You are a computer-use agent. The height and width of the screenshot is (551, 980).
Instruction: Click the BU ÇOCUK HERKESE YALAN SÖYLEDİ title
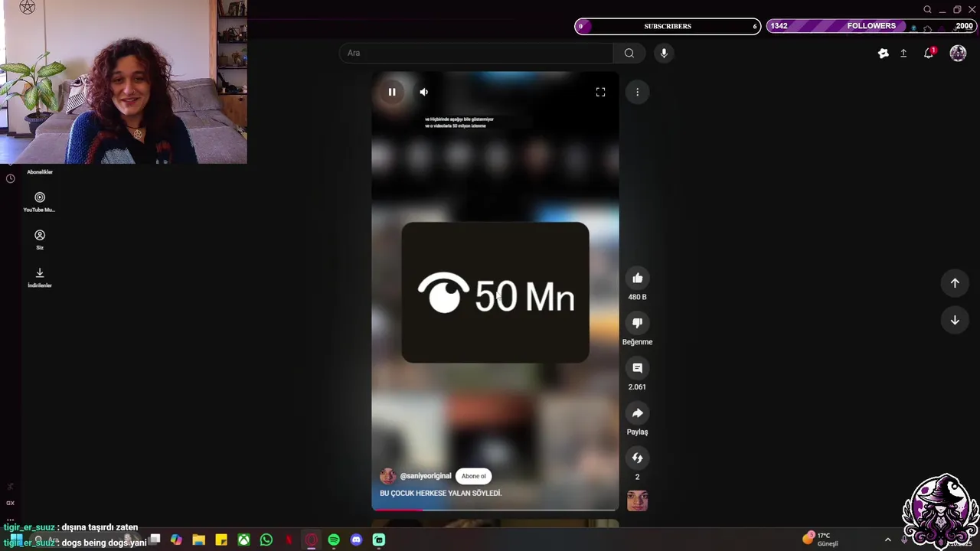441,494
